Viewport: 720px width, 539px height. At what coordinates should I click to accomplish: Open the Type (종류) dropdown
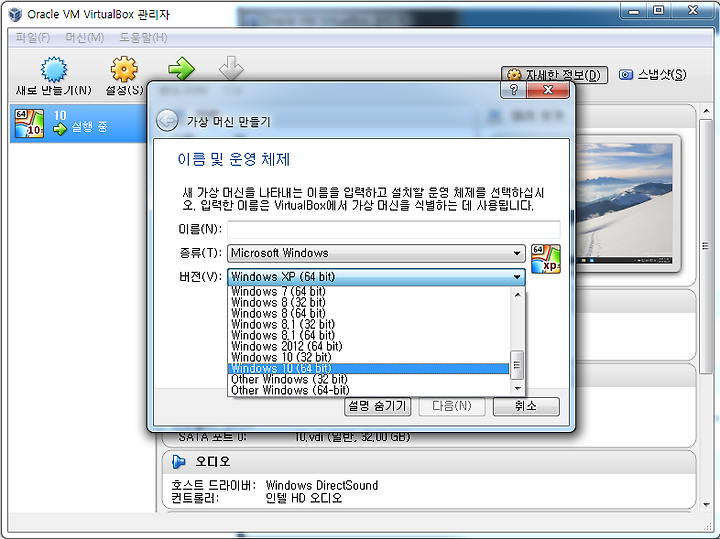pyautogui.click(x=376, y=253)
